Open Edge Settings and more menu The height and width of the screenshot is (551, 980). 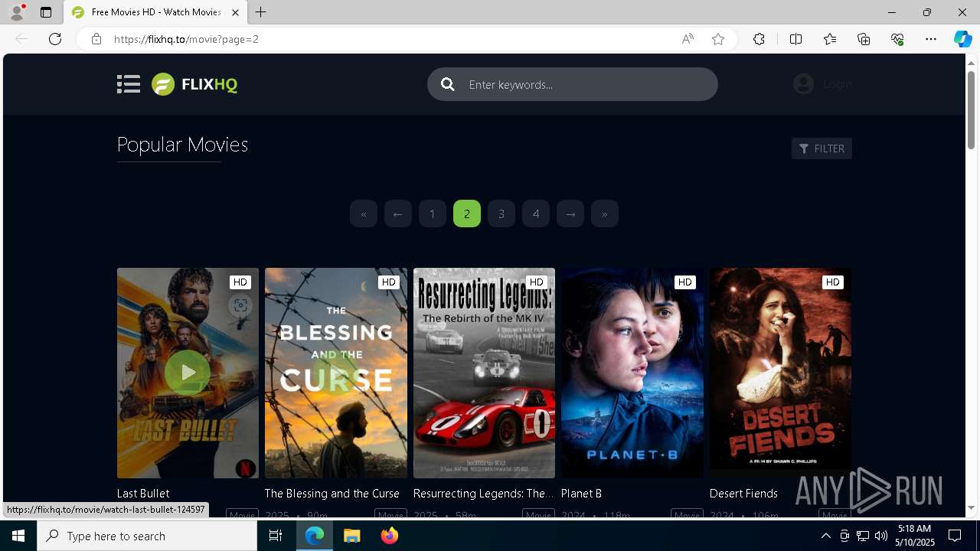[931, 39]
